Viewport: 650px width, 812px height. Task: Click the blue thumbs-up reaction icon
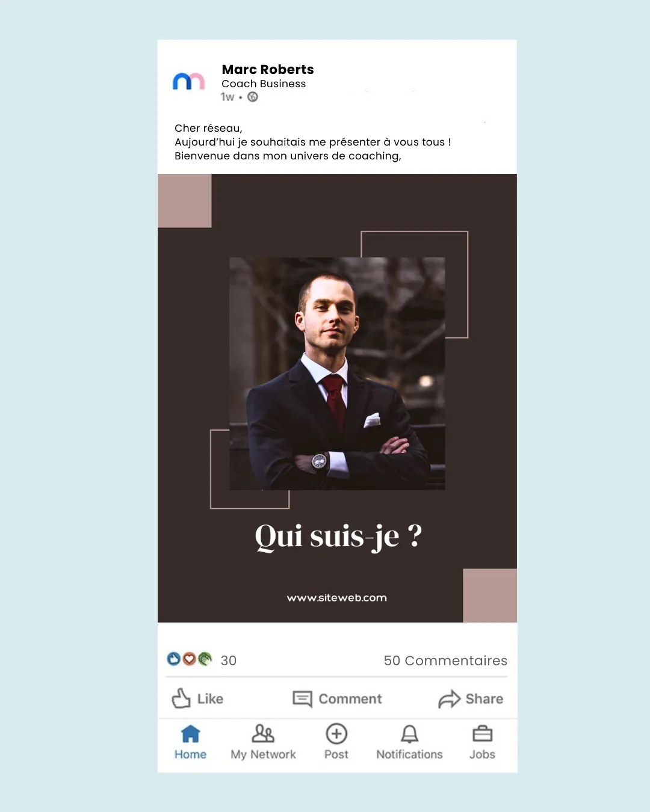coord(174,659)
